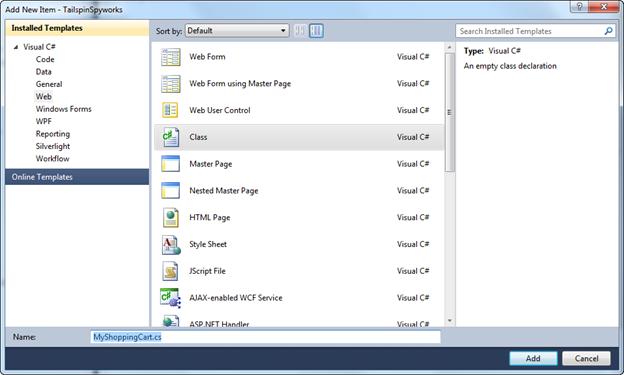Collapse the Visual C# tree node
The image size is (624, 375).
pos(16,47)
